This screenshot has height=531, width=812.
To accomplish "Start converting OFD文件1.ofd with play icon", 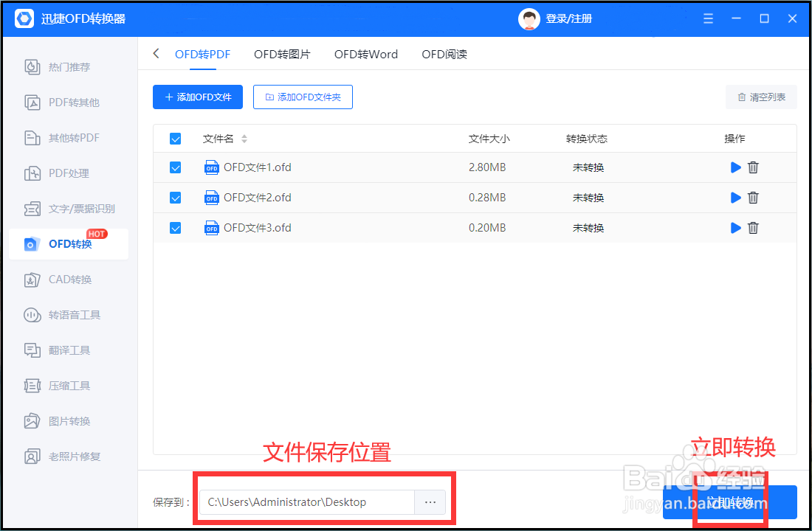I will pos(735,167).
